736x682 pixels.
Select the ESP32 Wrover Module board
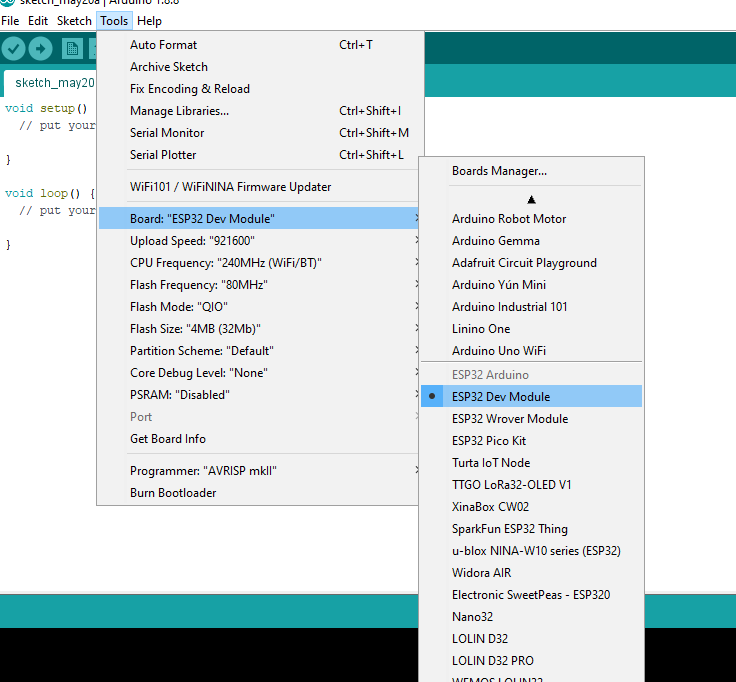pyautogui.click(x=531, y=419)
